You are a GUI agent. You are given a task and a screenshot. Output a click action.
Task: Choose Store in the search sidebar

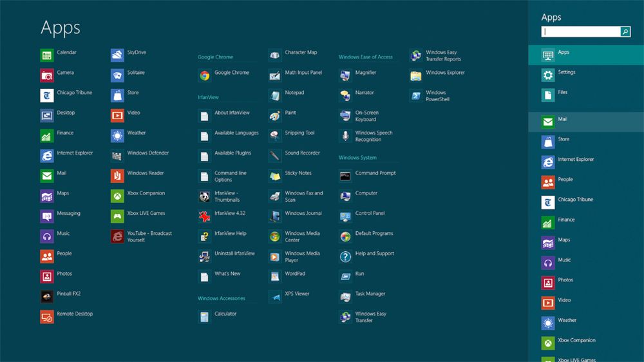click(x=585, y=142)
